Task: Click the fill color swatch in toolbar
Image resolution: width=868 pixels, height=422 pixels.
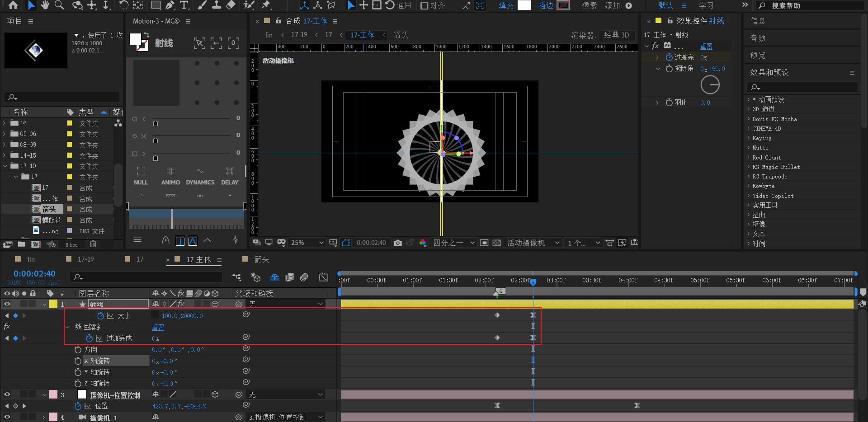Action: coord(524,5)
